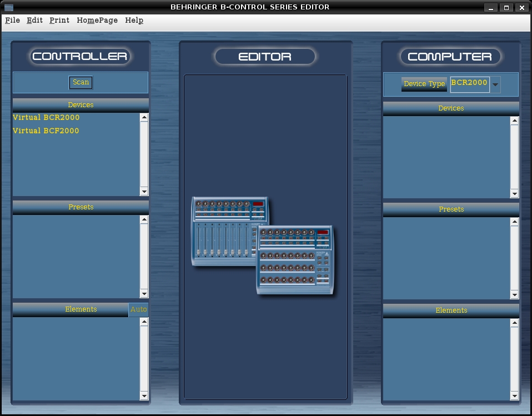Click the down arrow of the Devices scrollbar

[143, 192]
